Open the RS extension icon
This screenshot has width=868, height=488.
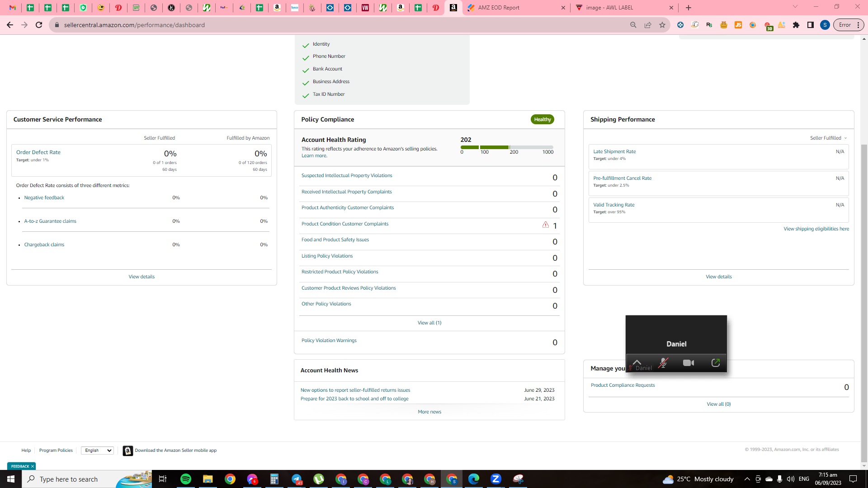coord(709,25)
